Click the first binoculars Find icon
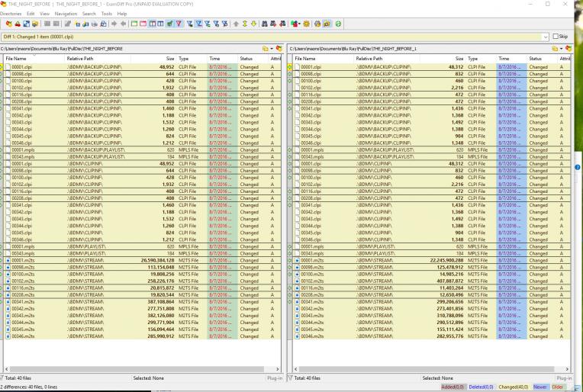The width and height of the screenshot is (583, 392). click(x=265, y=24)
